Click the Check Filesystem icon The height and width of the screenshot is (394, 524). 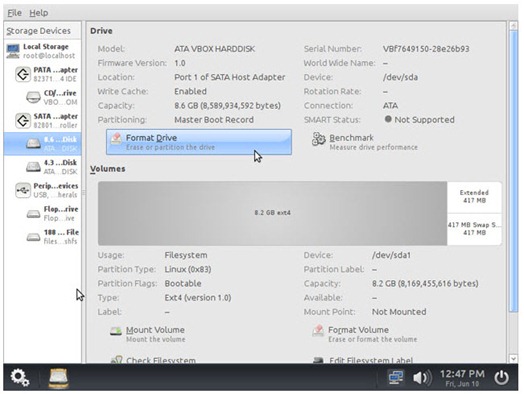116,360
